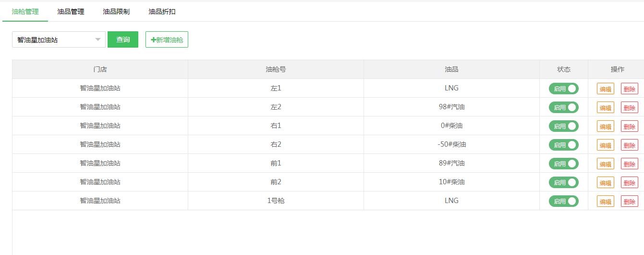Click the 0#柴油 cell in 右1 row
Screen dimensions: 644x255
(x=451, y=126)
